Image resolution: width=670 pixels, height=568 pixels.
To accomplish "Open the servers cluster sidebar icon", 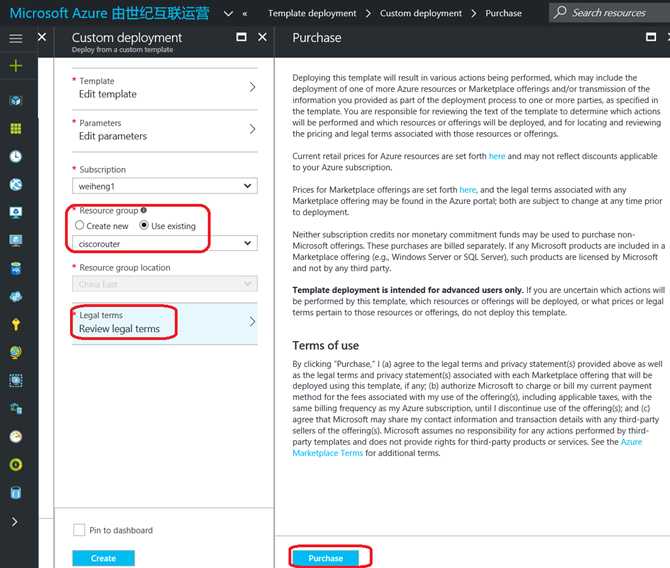I will click(16, 409).
